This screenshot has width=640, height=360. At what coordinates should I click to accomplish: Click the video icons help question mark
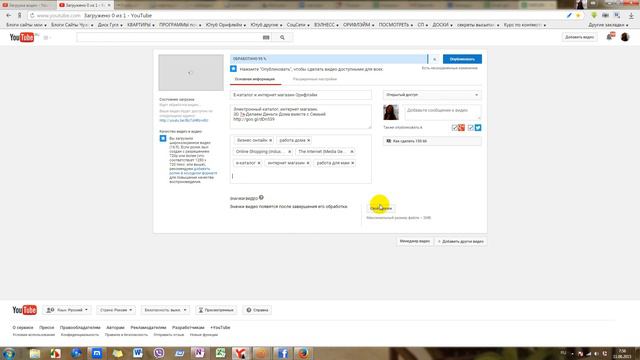[x=261, y=198]
